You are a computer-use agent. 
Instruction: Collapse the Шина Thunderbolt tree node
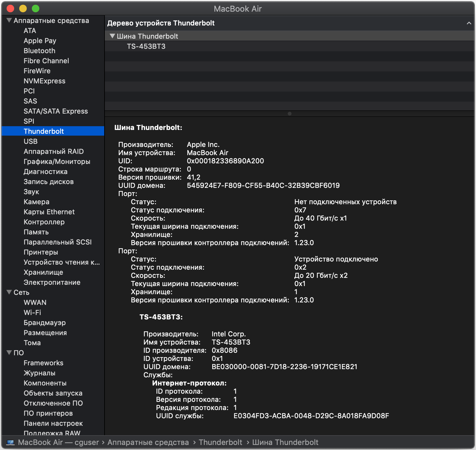pos(112,36)
